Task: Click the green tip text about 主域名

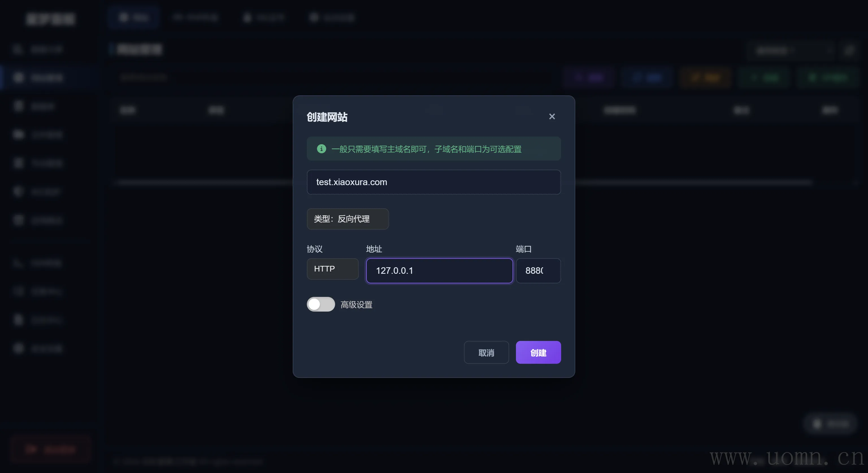Action: [426, 149]
